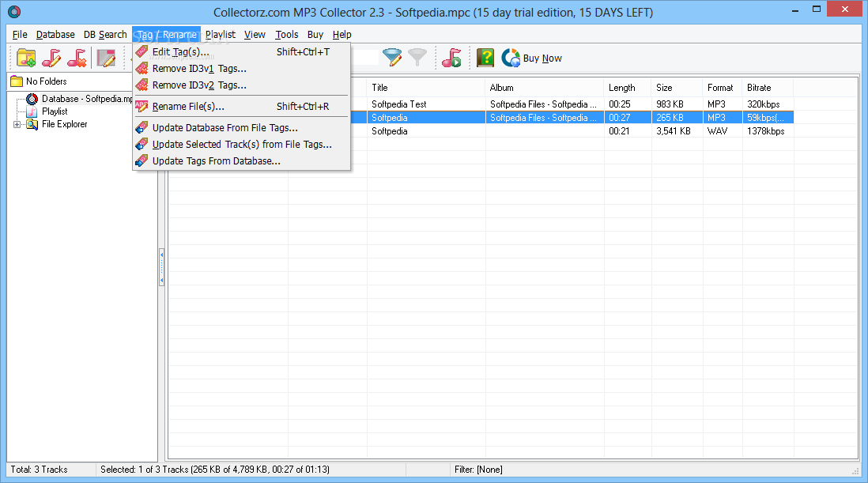Click the '1378kbps' bitrate cell
868x483 pixels.
[765, 131]
